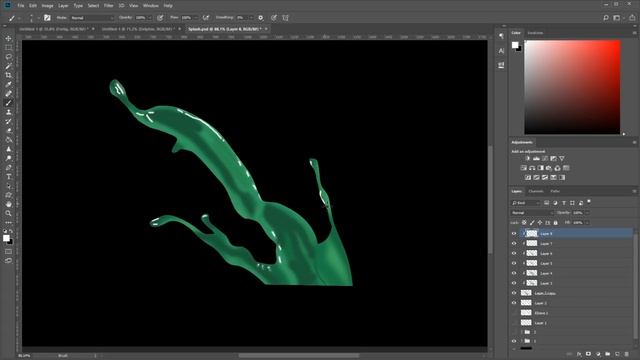Viewport: 640px width, 360px height.
Task: Toggle the lock all padlock icon
Action: tap(556, 222)
